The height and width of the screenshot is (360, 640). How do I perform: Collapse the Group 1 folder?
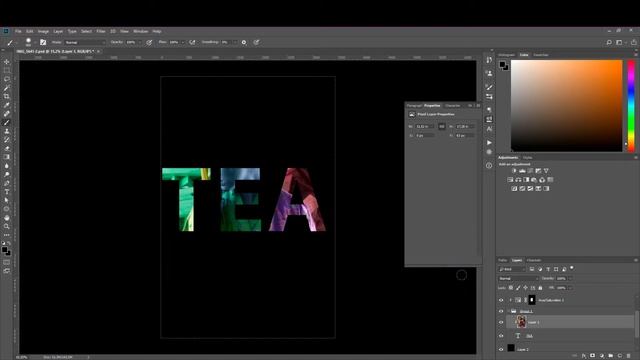[509, 311]
